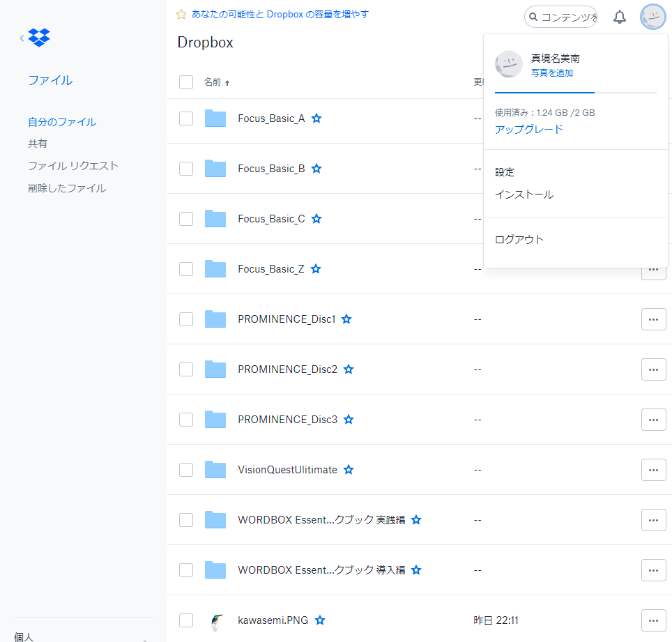The width and height of the screenshot is (672, 642).
Task: Click profile avatar in account menu
Action: coord(509,64)
